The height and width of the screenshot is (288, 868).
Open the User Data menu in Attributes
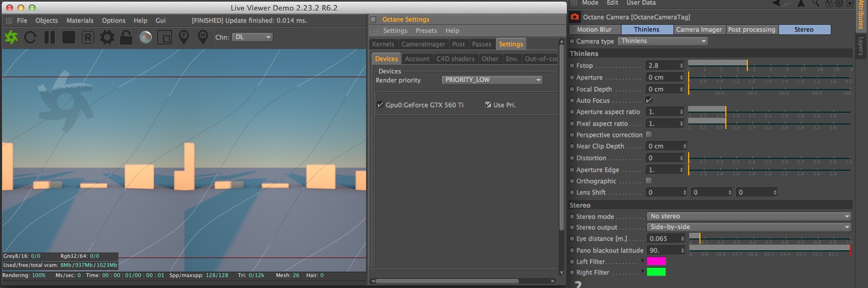[x=641, y=3]
